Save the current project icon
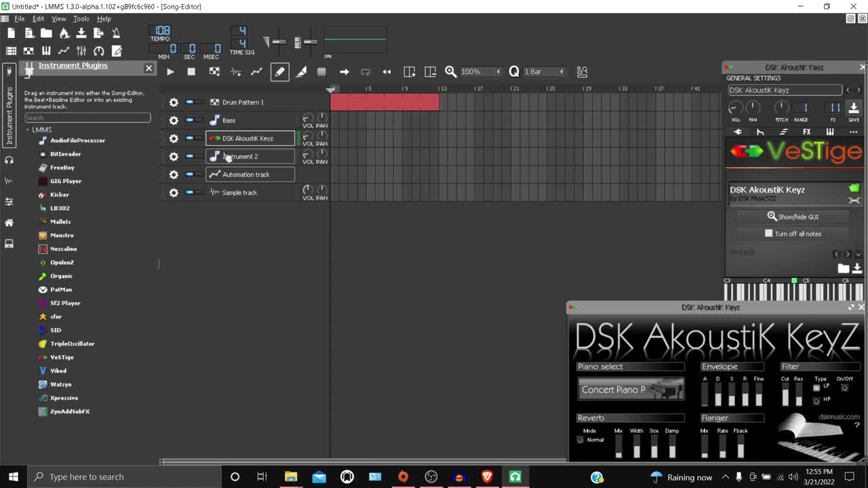Image resolution: width=868 pixels, height=488 pixels. click(x=81, y=33)
